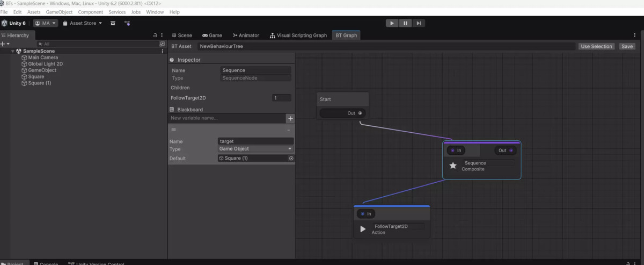Click the Unity 6 logo icon
This screenshot has width=644, height=265.
click(x=4, y=23)
